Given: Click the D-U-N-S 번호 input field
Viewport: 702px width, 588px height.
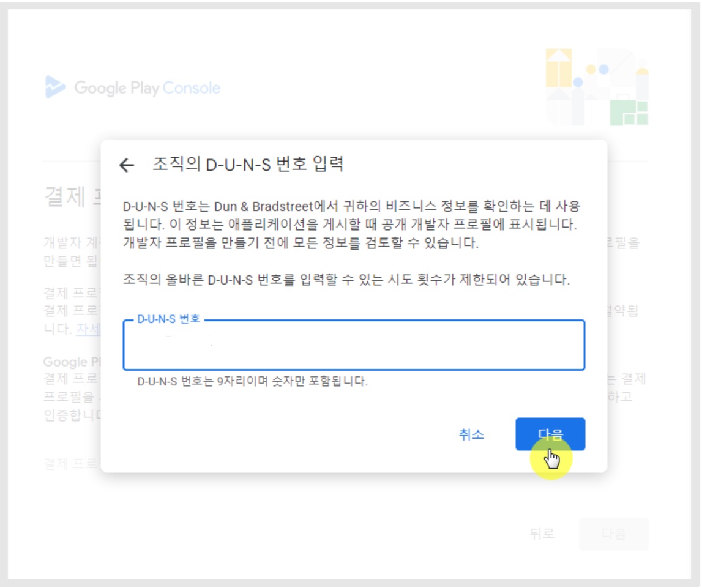Looking at the screenshot, I should [x=354, y=345].
